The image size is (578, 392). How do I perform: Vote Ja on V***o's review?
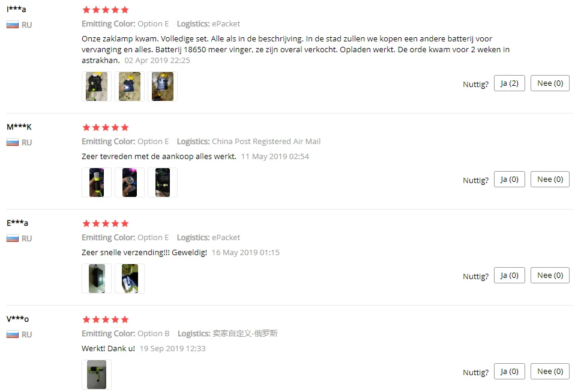509,372
